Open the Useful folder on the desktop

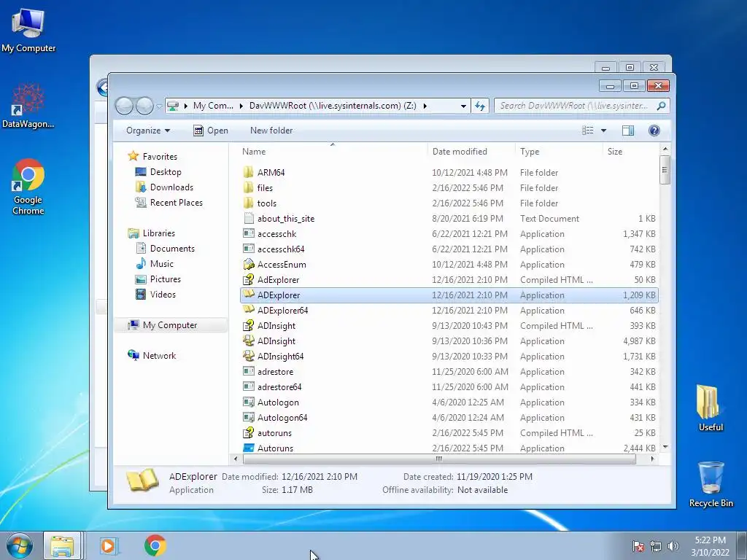pos(711,408)
